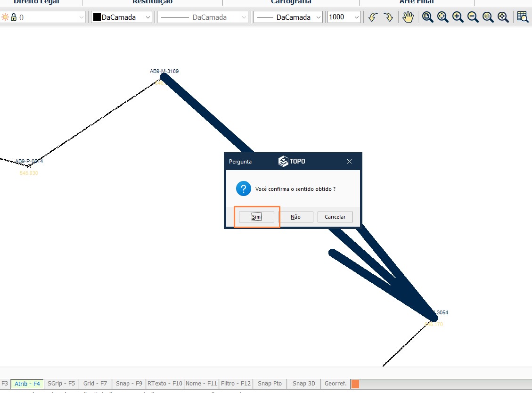Click the layered zoom icon
The image size is (532, 393).
tap(487, 17)
